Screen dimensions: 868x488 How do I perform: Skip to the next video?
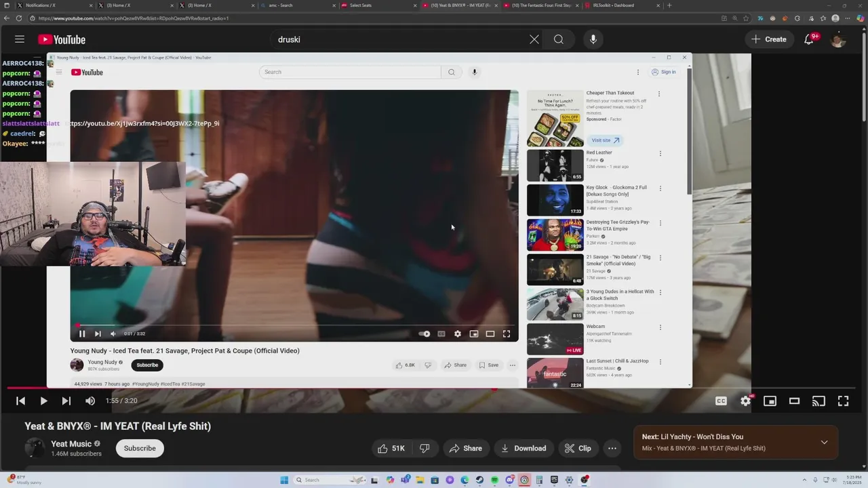point(66,401)
